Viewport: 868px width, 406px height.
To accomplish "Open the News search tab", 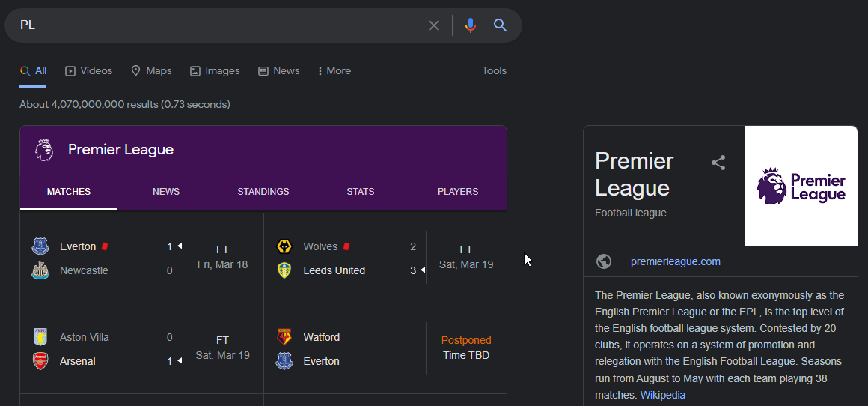I will 278,70.
